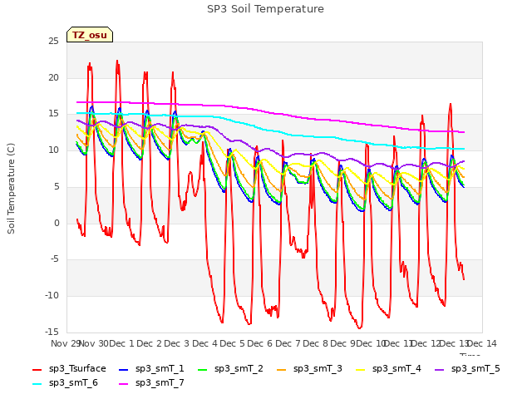This screenshot has height=399, width=532.
Task: Click the 0 y-axis tick label
Action: (57, 223)
